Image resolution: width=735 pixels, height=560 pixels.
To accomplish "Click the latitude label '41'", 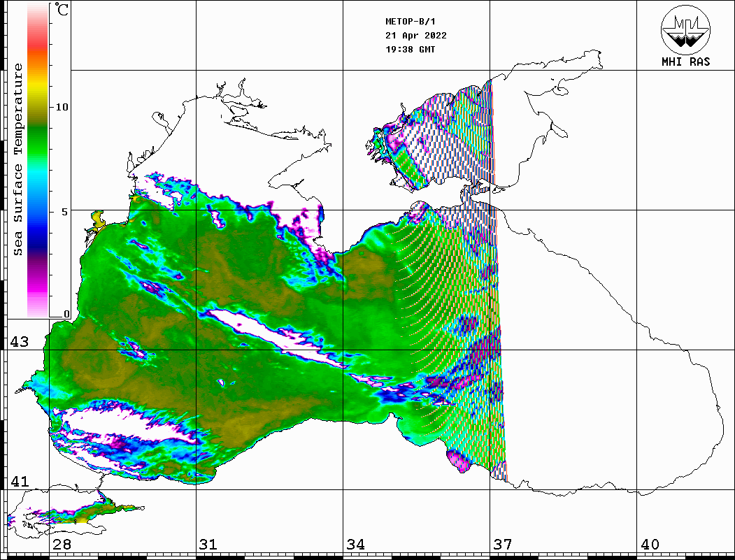I will (20, 482).
